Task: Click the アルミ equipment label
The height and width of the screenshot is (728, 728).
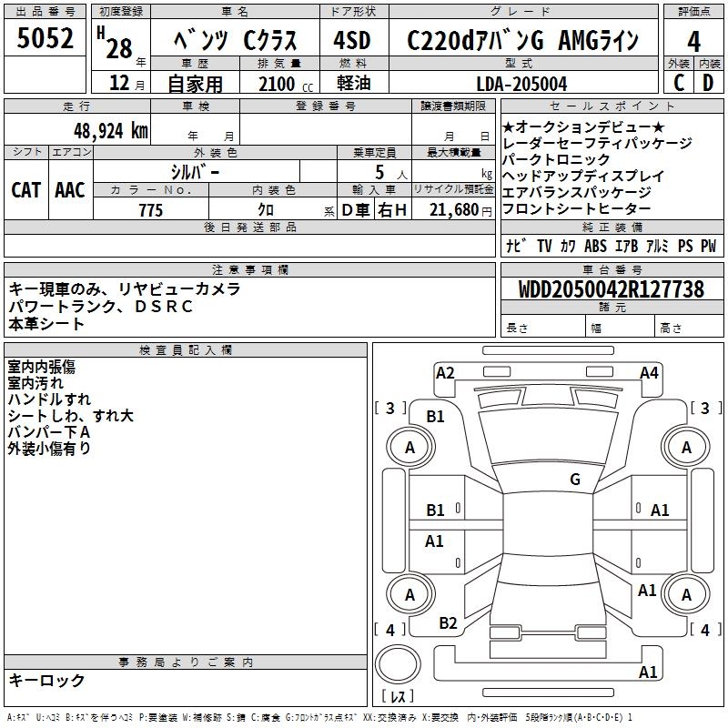Action: click(657, 246)
